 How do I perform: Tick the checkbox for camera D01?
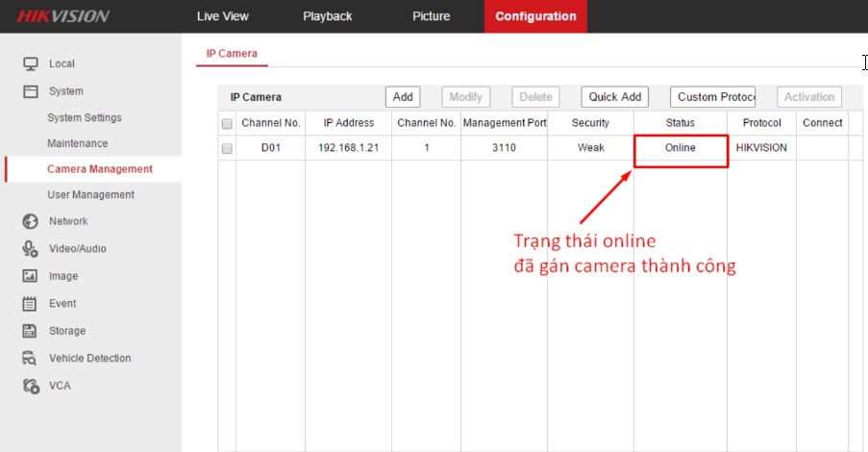(x=227, y=149)
